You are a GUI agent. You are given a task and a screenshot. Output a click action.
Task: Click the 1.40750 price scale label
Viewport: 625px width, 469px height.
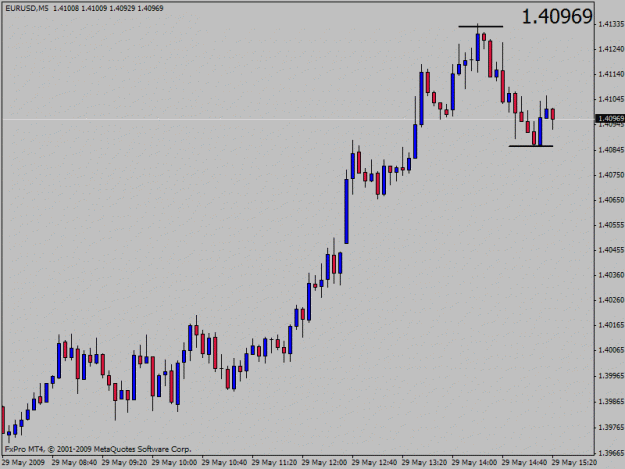click(611, 175)
